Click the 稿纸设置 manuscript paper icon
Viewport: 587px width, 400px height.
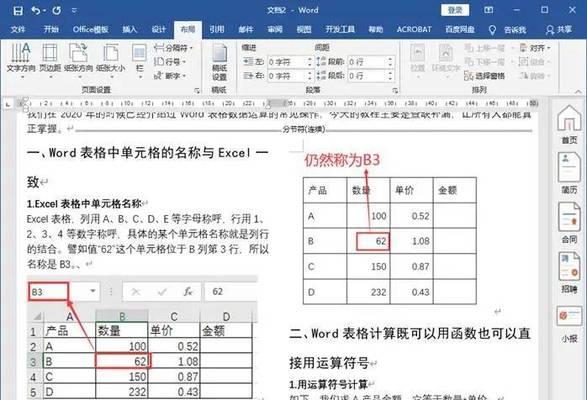[219, 62]
